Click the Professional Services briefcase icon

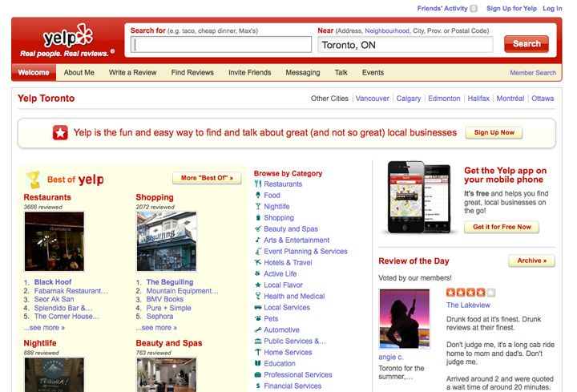pos(258,374)
